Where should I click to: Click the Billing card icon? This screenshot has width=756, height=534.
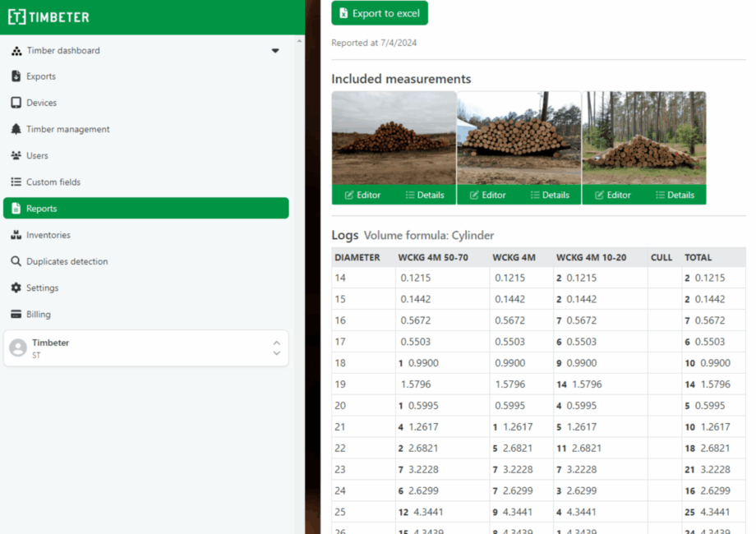[x=16, y=314]
